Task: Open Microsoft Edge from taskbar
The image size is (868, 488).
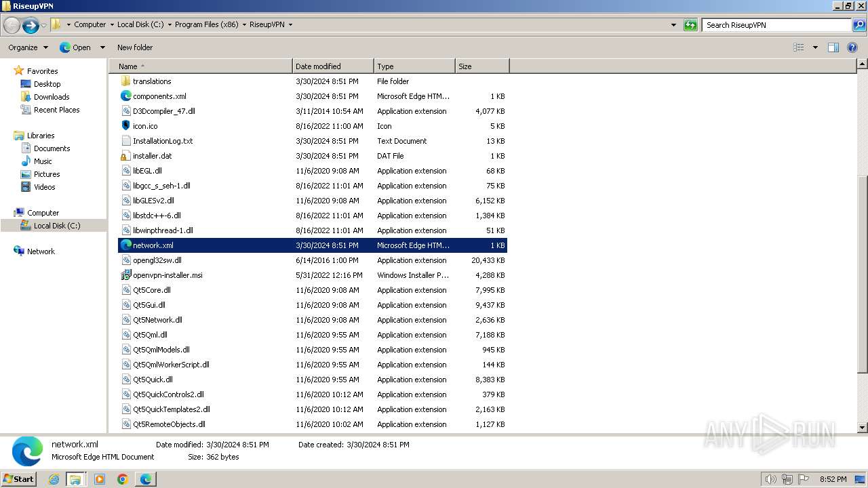Action: click(146, 479)
